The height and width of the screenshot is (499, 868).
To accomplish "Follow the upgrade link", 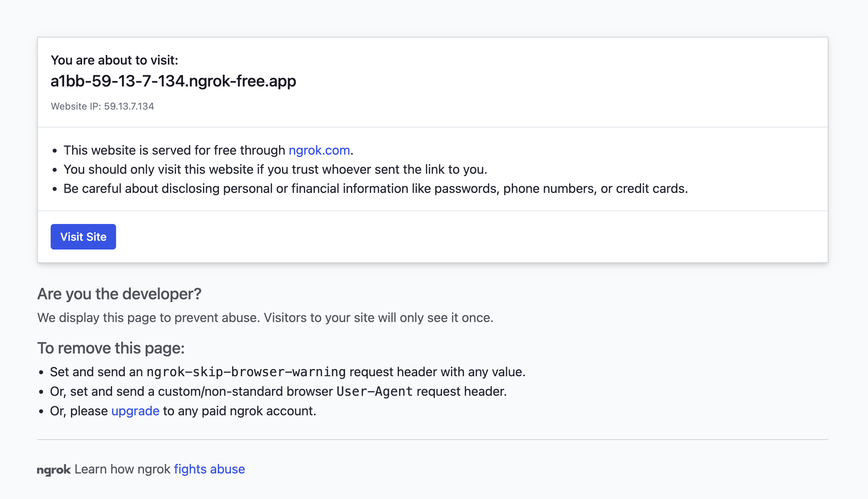I will point(135,411).
